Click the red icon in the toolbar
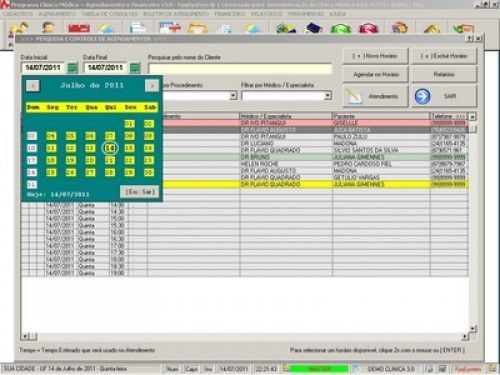This screenshot has height=375, width=500. click(79, 28)
